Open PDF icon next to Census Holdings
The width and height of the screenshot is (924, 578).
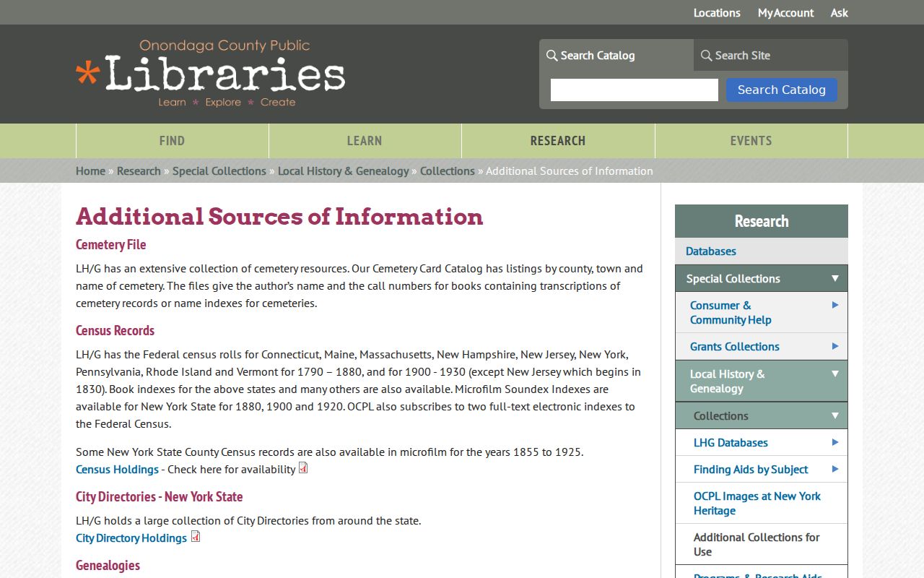pyautogui.click(x=303, y=467)
